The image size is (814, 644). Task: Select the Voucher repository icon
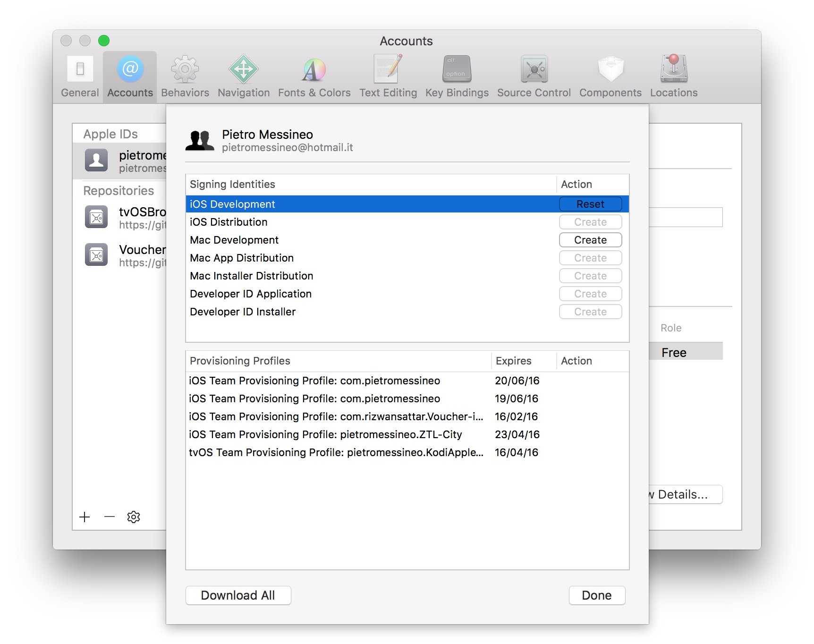pyautogui.click(x=96, y=255)
